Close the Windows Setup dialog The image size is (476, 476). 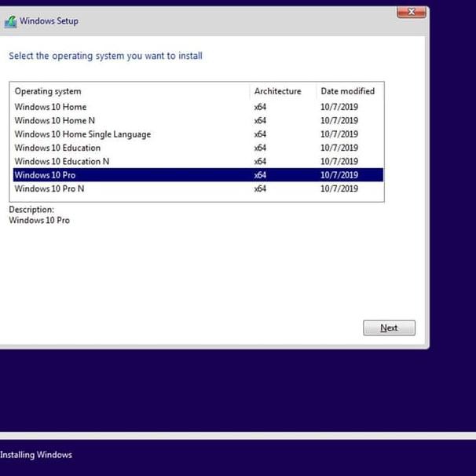(411, 12)
